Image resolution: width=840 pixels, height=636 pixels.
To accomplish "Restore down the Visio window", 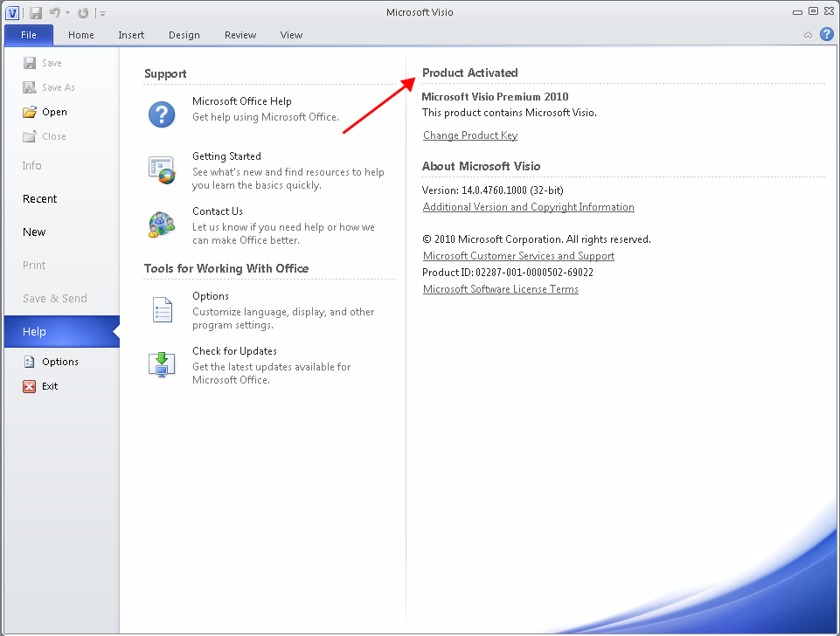I will [x=813, y=10].
